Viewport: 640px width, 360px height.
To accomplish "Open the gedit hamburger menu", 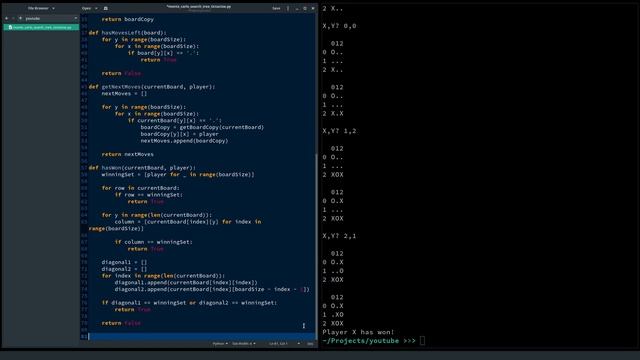I will pyautogui.click(x=288, y=8).
